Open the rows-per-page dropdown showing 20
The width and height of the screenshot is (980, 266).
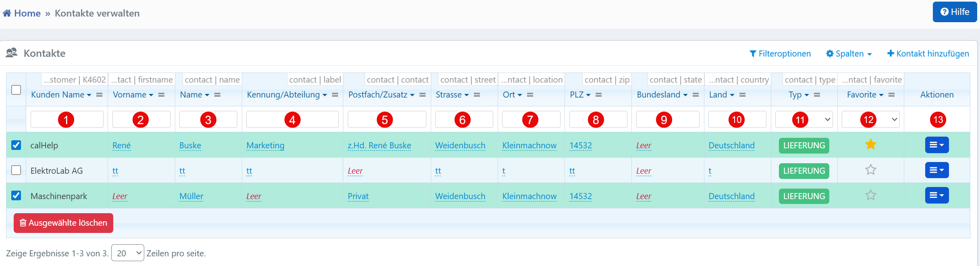pos(127,253)
